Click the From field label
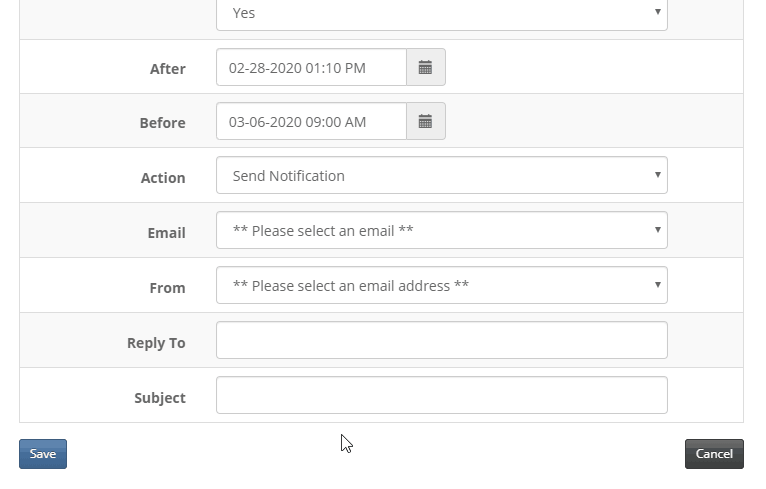Viewport: 766px width, 489px height. (168, 288)
